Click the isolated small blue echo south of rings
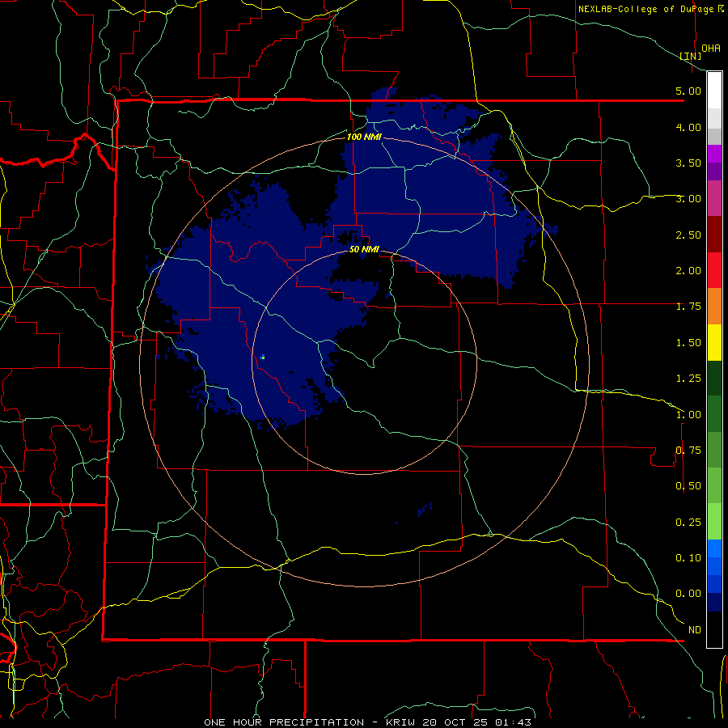 tap(425, 510)
